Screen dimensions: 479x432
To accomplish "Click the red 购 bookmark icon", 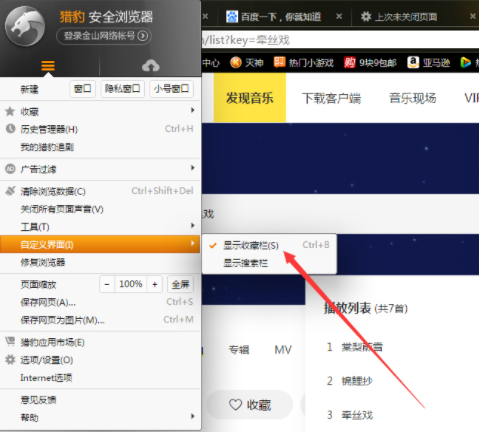I will 350,62.
